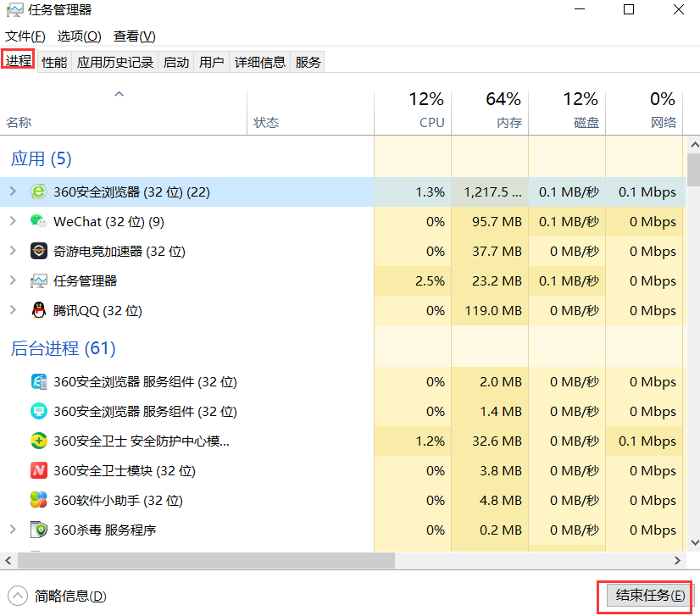Image resolution: width=700 pixels, height=616 pixels.
Task: Click the 32.6 MB memory value
Action: coord(497,441)
